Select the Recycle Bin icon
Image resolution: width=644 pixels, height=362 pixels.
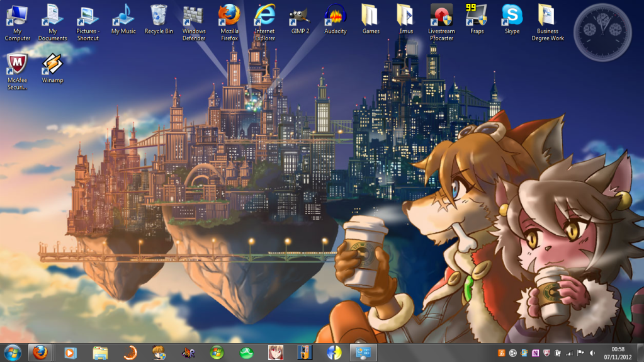[159, 19]
